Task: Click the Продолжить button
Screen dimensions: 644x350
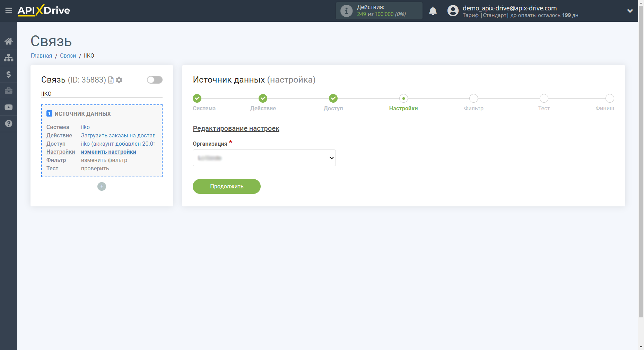Action: tap(227, 186)
